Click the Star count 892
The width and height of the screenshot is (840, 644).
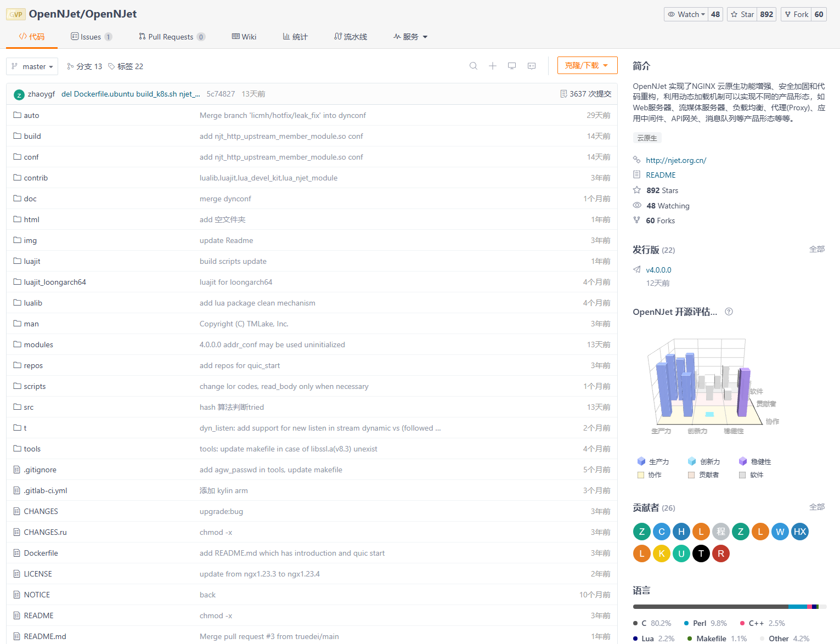click(766, 14)
